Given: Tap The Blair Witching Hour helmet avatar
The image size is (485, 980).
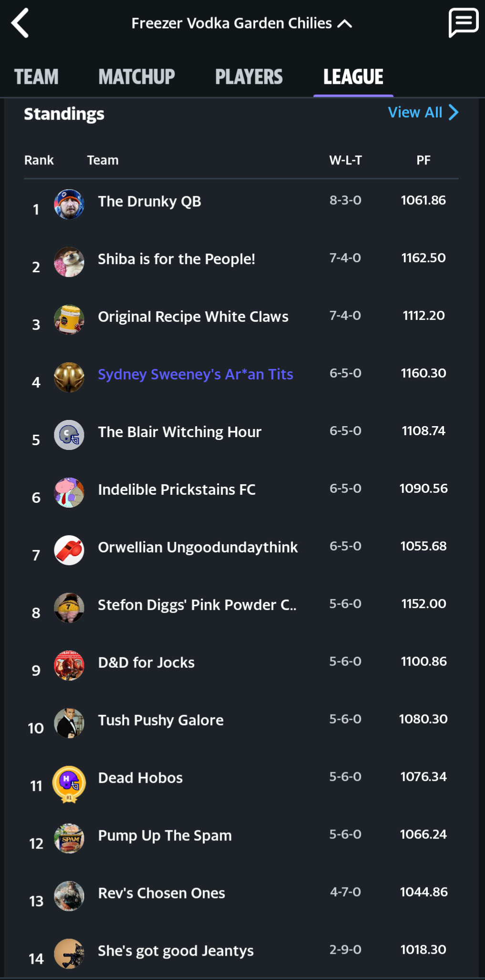Looking at the screenshot, I should coord(69,435).
